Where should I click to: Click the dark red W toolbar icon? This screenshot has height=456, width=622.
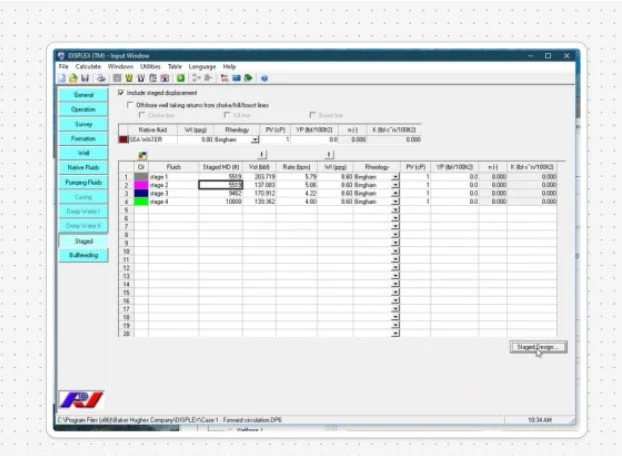click(141, 78)
